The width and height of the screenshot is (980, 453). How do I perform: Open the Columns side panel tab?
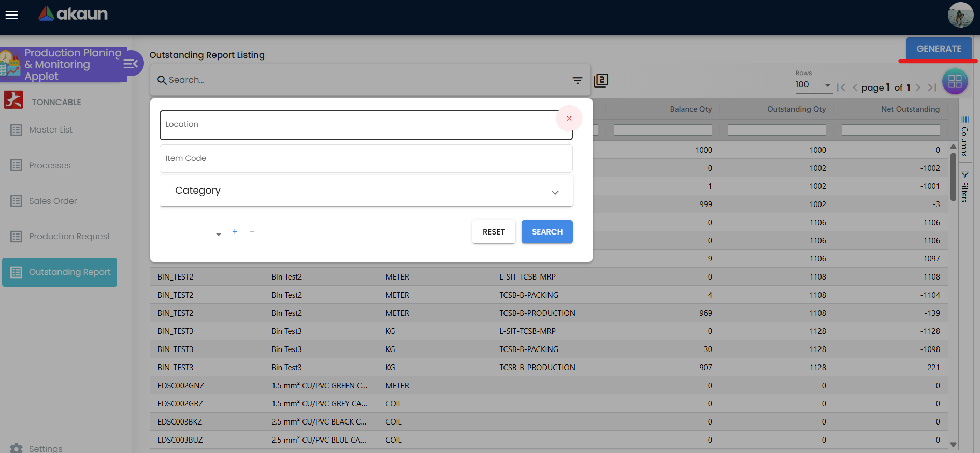[964, 137]
